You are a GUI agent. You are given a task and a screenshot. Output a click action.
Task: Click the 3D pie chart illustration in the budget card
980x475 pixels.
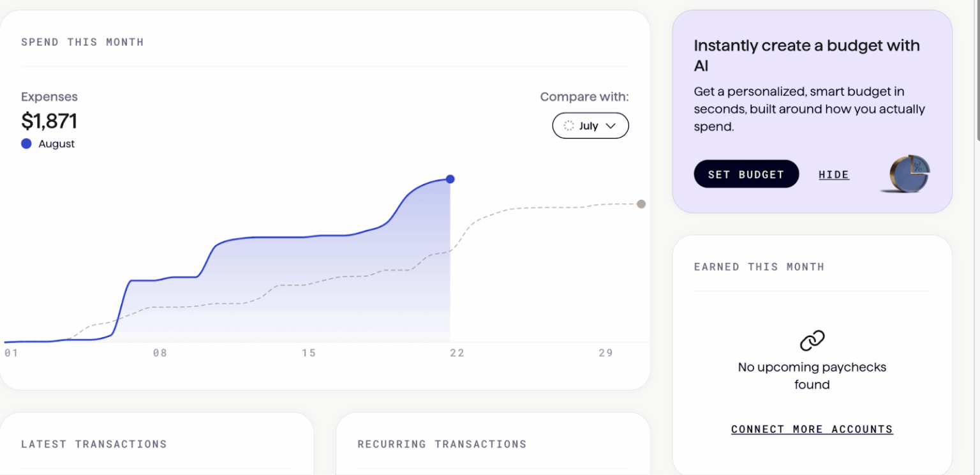coord(909,174)
